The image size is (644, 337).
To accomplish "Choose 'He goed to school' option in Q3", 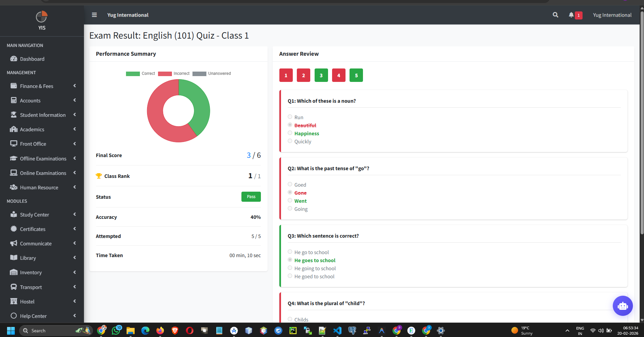I will point(290,276).
